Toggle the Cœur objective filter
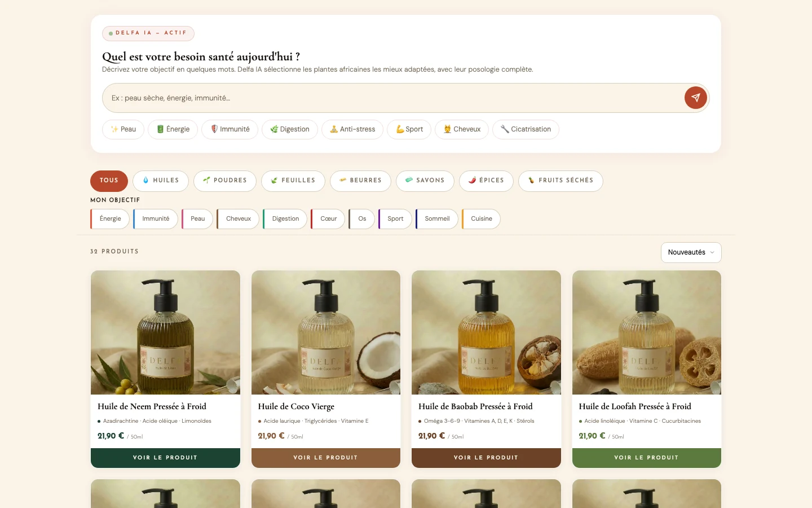Image resolution: width=812 pixels, height=508 pixels. tap(328, 219)
